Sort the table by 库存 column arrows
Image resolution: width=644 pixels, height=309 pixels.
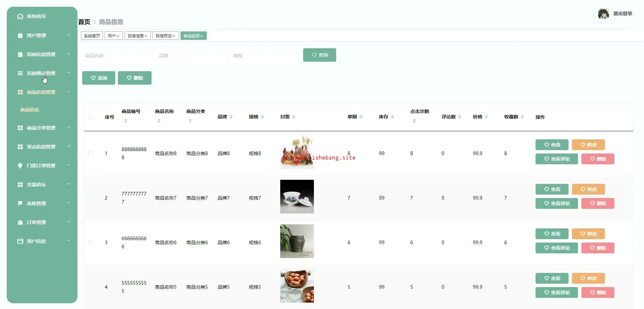pos(392,117)
